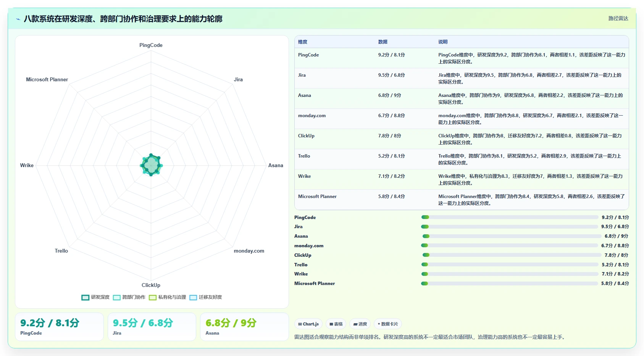Click the Jira radar axis label
This screenshot has width=644, height=356.
pyautogui.click(x=238, y=79)
